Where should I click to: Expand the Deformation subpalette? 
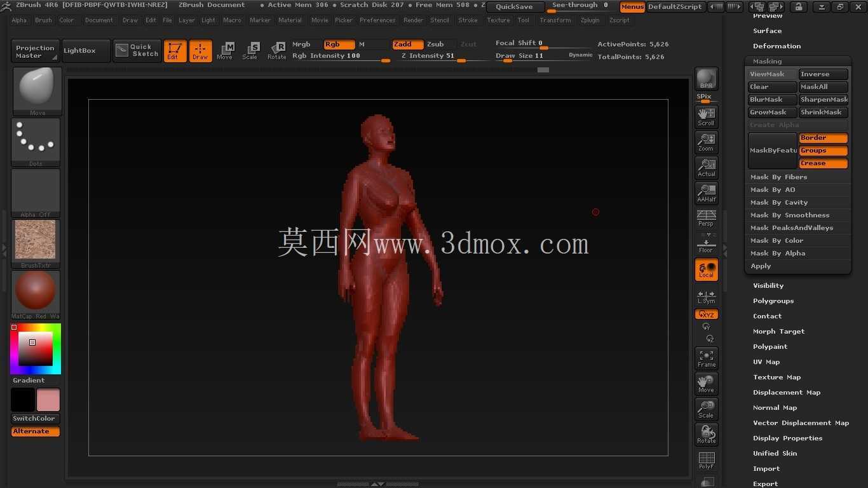click(x=776, y=46)
